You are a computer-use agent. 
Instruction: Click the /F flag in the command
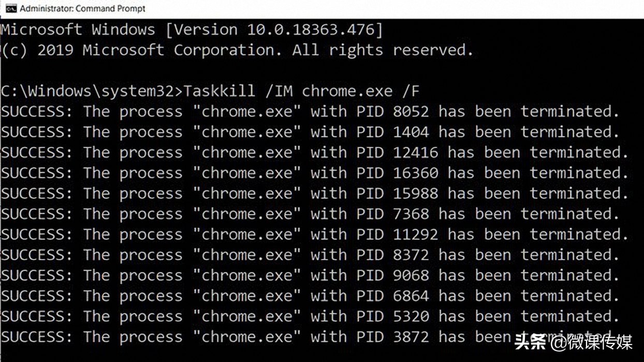point(411,91)
